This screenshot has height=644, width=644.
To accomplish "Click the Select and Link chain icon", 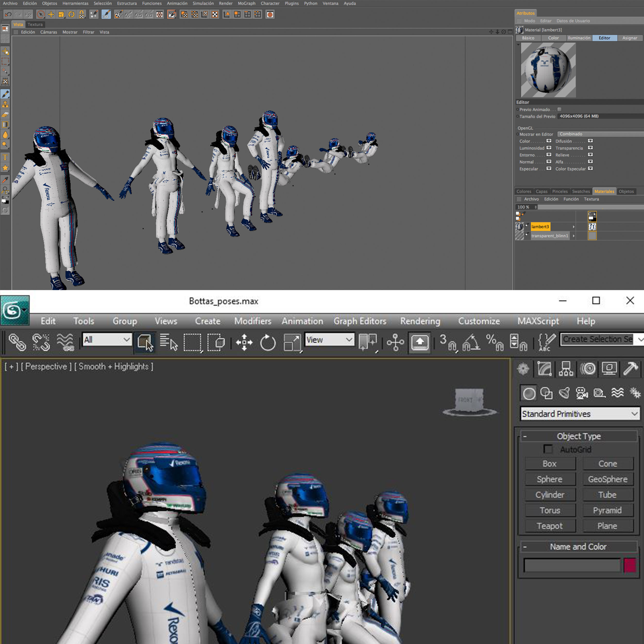I will click(x=17, y=342).
